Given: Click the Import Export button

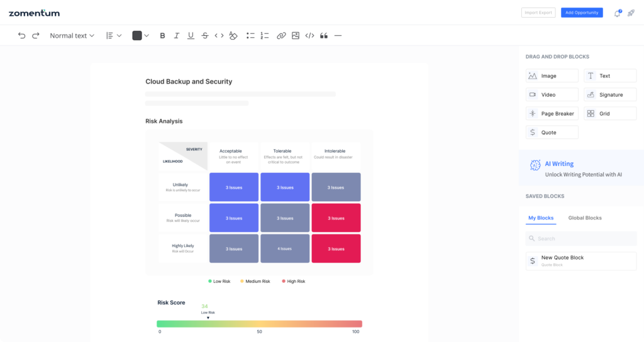Looking at the screenshot, I should [x=538, y=13].
